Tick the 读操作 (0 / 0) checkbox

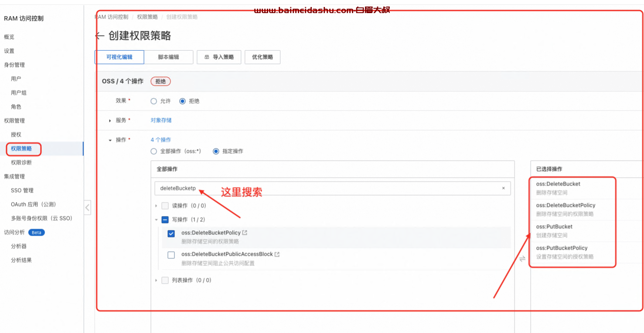pyautogui.click(x=165, y=206)
